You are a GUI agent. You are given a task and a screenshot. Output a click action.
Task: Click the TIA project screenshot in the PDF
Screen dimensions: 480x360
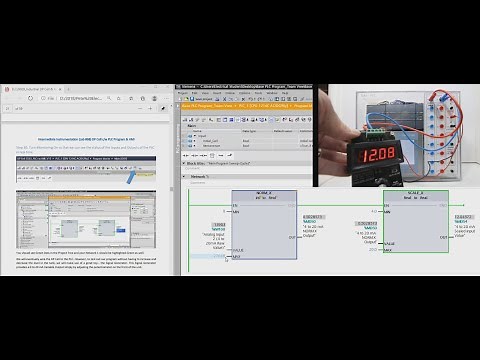click(x=86, y=219)
